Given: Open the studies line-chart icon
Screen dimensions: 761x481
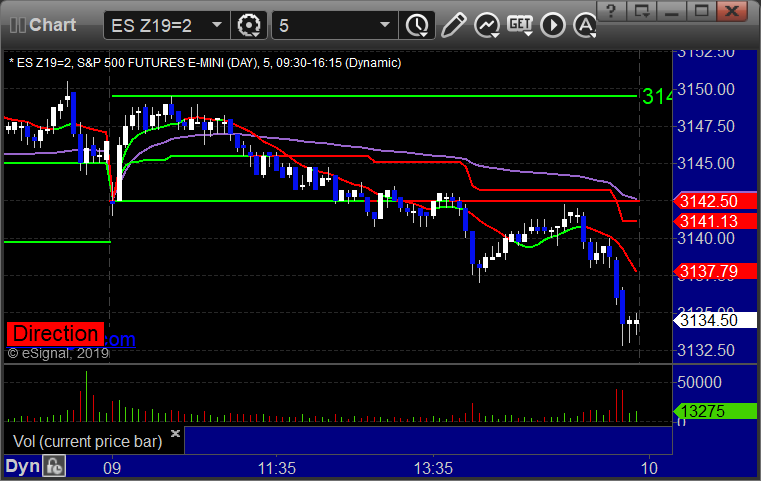Looking at the screenshot, I should [487, 25].
